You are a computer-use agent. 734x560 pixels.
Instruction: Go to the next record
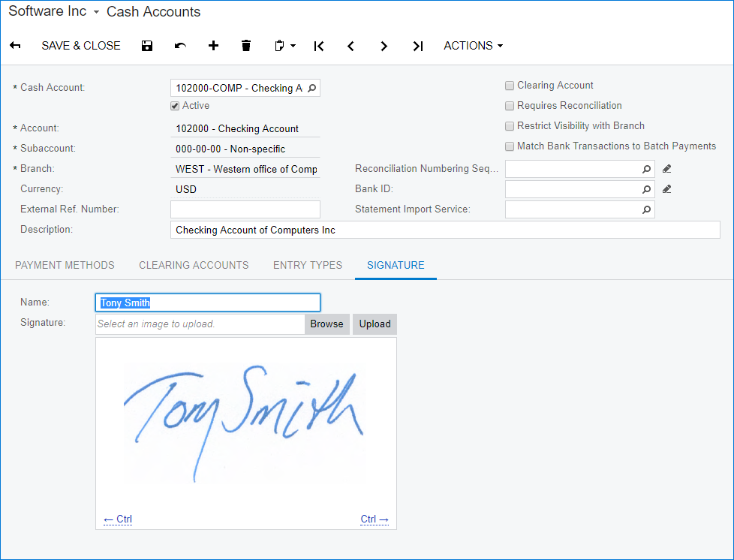[x=384, y=46]
